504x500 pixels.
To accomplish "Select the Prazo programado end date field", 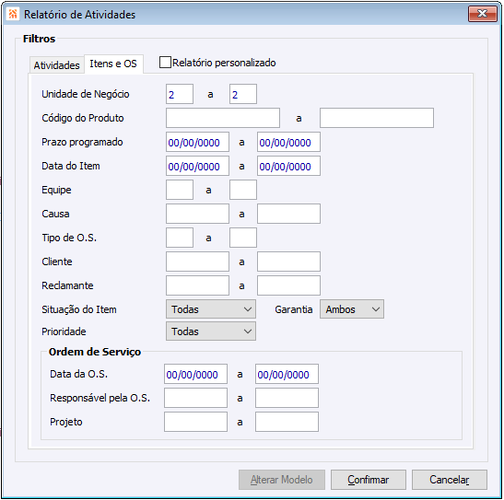I will coord(289,142).
